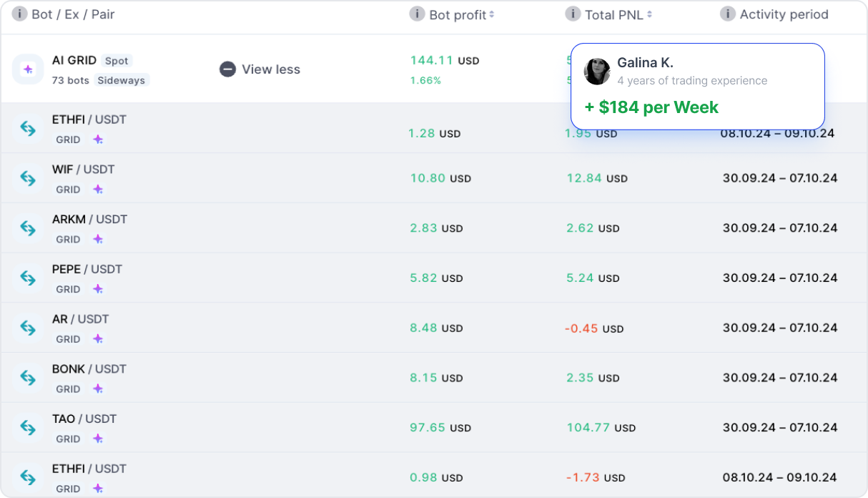
Task: Click the ARKM / USDT pair name
Action: (89, 219)
